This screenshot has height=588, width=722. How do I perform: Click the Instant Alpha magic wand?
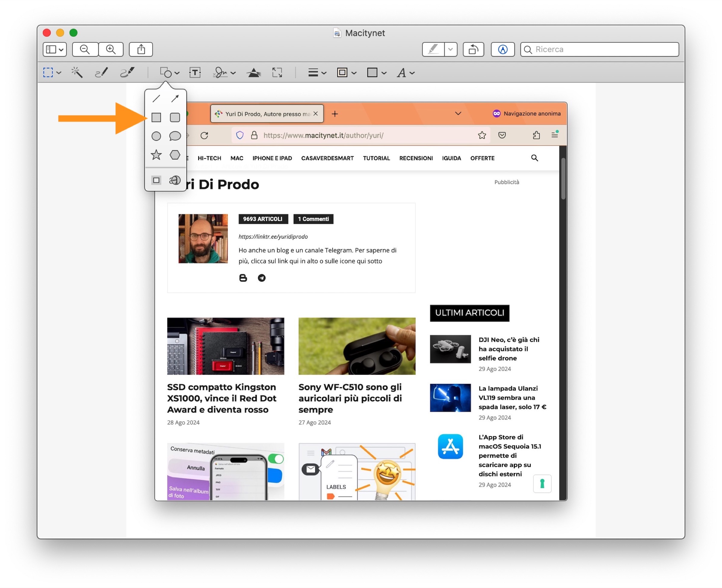click(77, 72)
